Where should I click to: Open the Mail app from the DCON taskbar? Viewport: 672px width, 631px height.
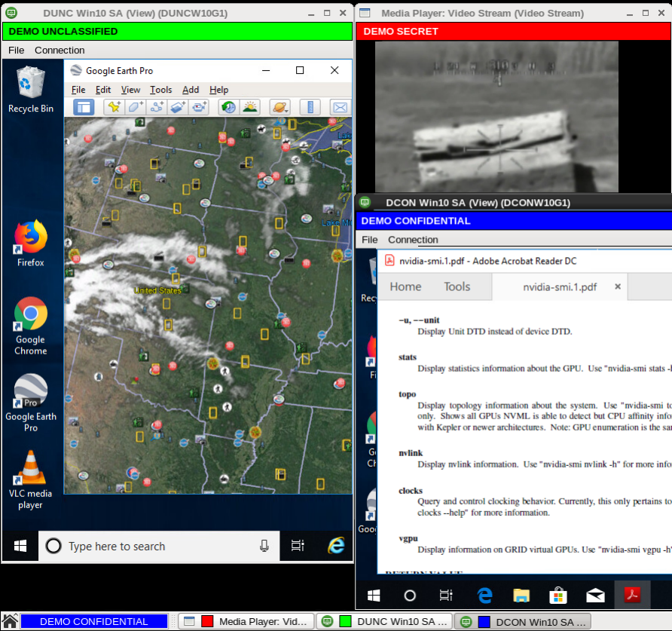(x=595, y=596)
